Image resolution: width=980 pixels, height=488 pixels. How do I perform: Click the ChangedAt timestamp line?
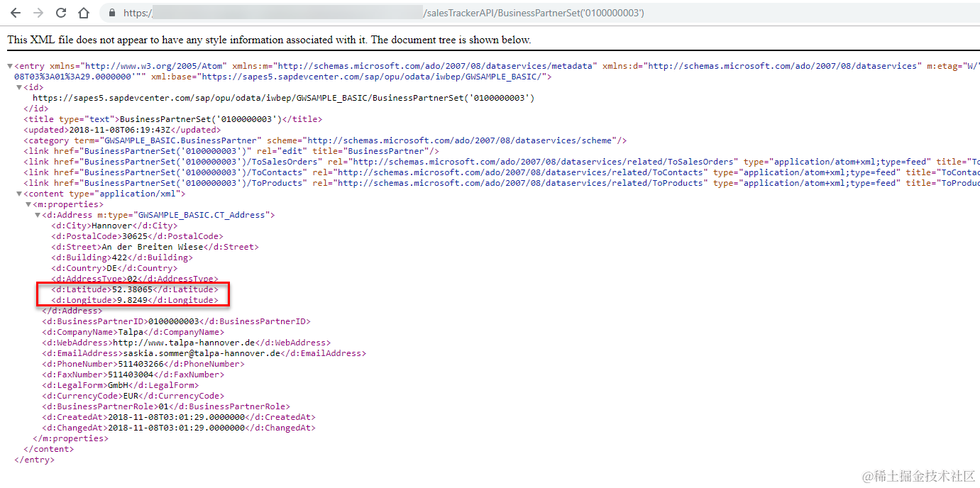(x=179, y=428)
